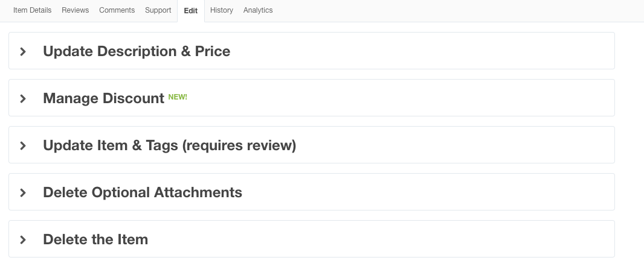Image resolution: width=644 pixels, height=272 pixels.
Task: Select the Support tab
Action: 158,10
